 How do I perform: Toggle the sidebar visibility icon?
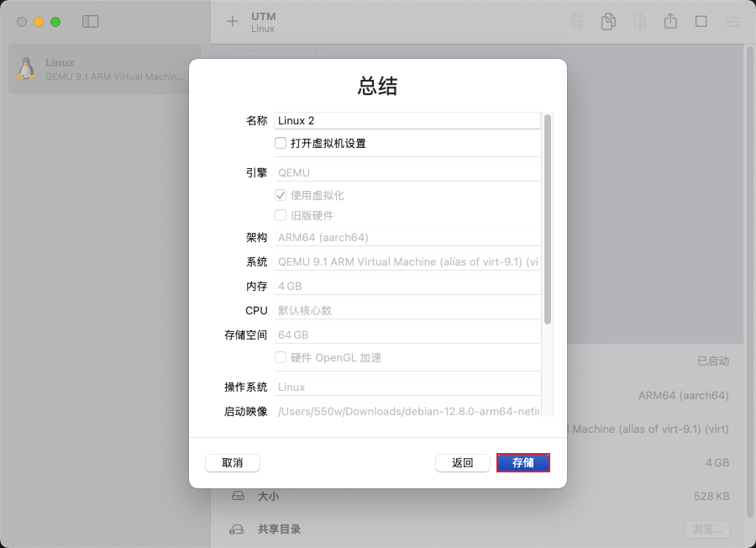point(90,21)
